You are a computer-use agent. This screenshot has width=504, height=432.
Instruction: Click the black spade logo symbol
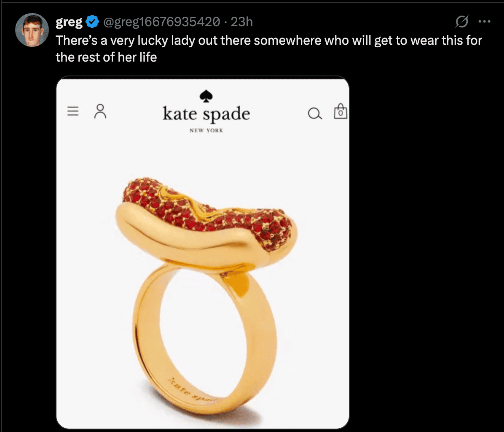[x=206, y=95]
